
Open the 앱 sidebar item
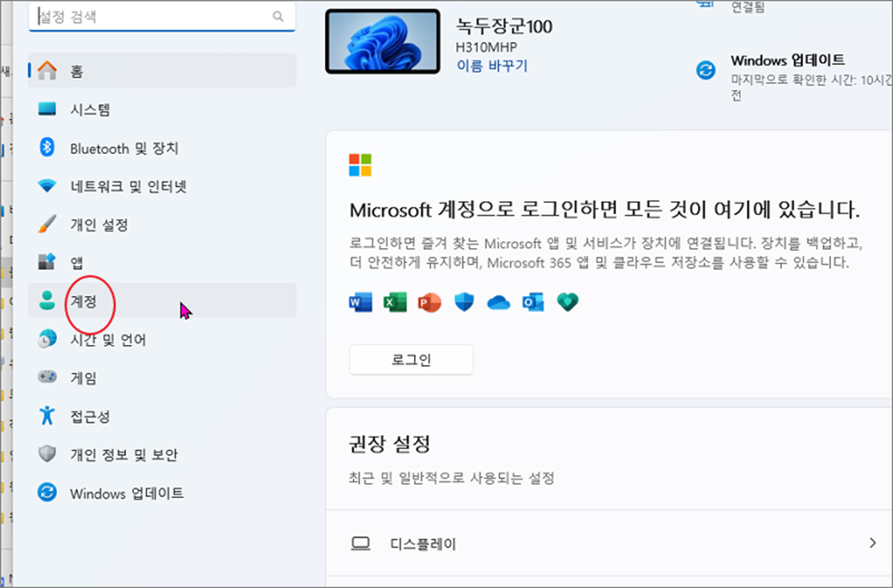coord(162,262)
